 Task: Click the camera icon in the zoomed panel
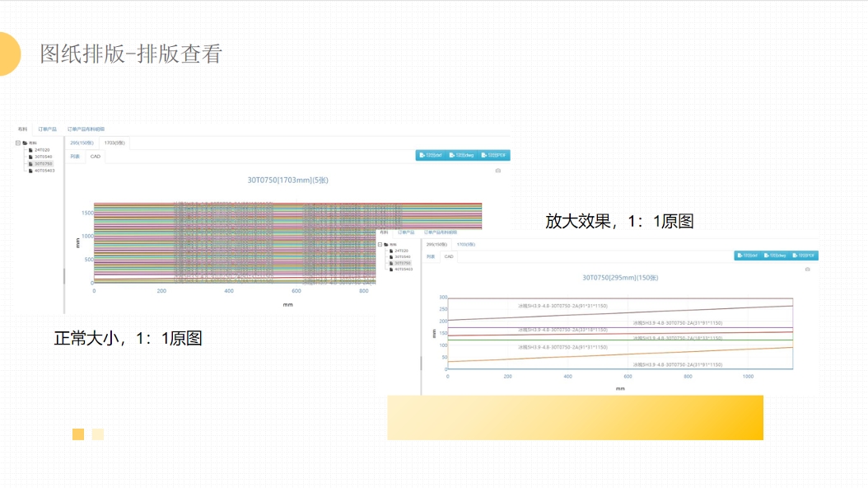(808, 270)
